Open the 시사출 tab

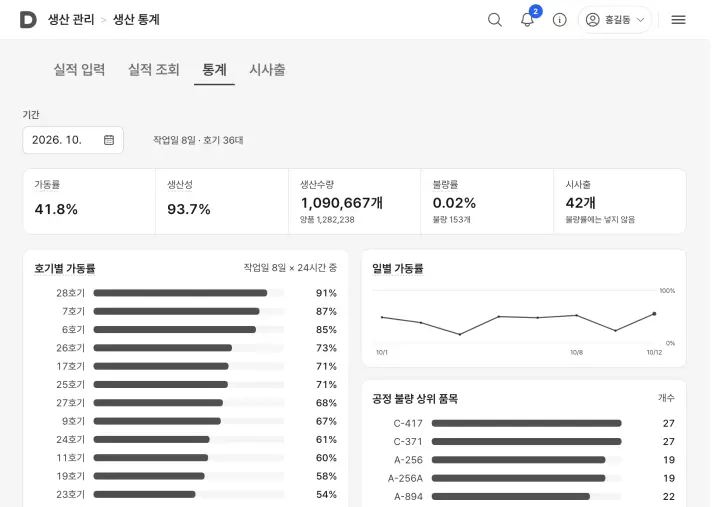pyautogui.click(x=267, y=69)
